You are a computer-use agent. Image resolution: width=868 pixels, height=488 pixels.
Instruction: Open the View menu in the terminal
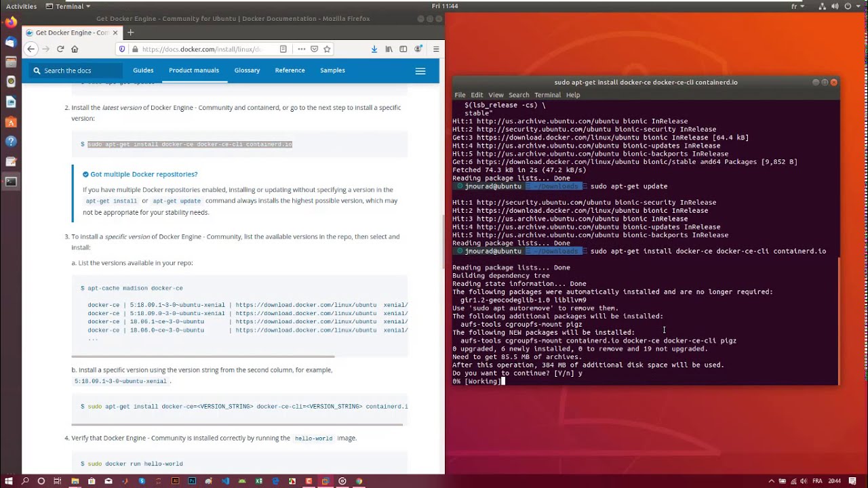(496, 95)
